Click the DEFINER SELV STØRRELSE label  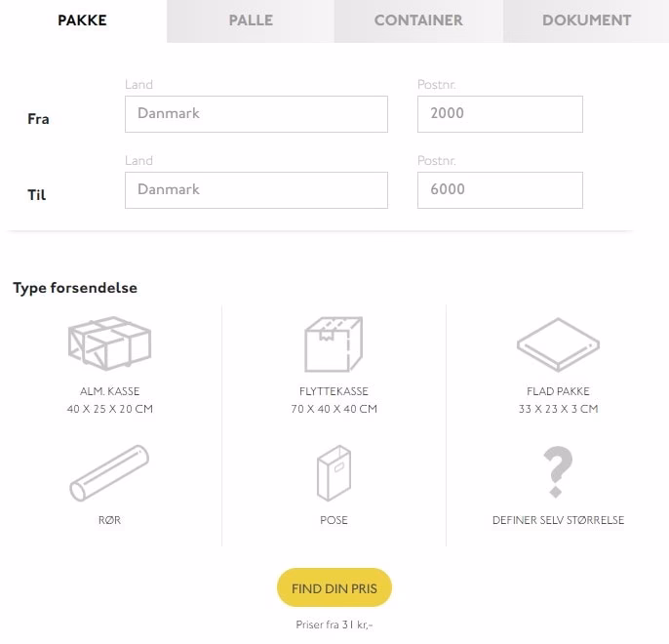(558, 520)
